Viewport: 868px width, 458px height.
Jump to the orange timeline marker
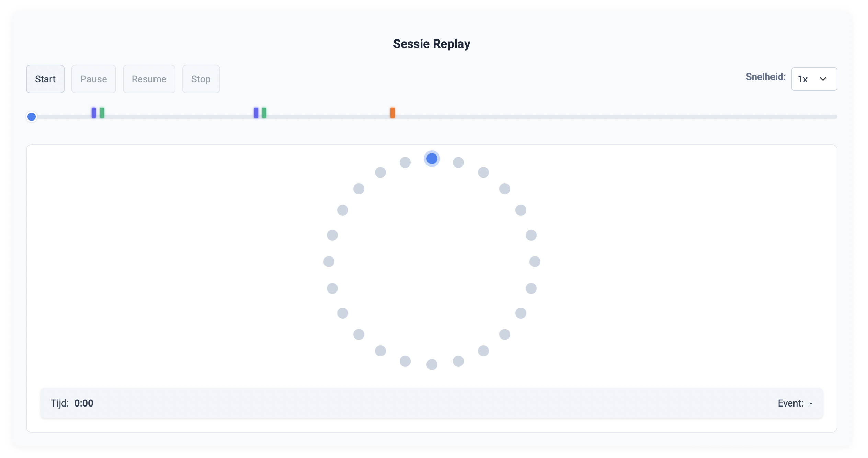pyautogui.click(x=392, y=113)
